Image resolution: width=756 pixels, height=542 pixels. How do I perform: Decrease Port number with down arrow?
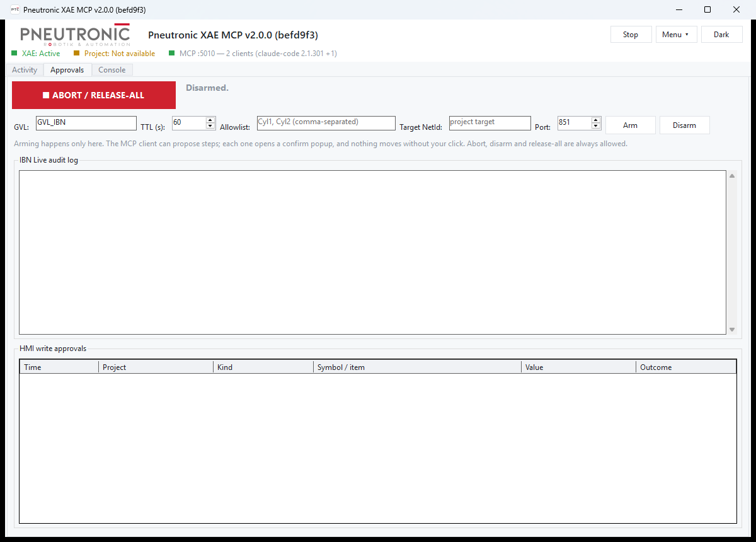click(x=596, y=127)
